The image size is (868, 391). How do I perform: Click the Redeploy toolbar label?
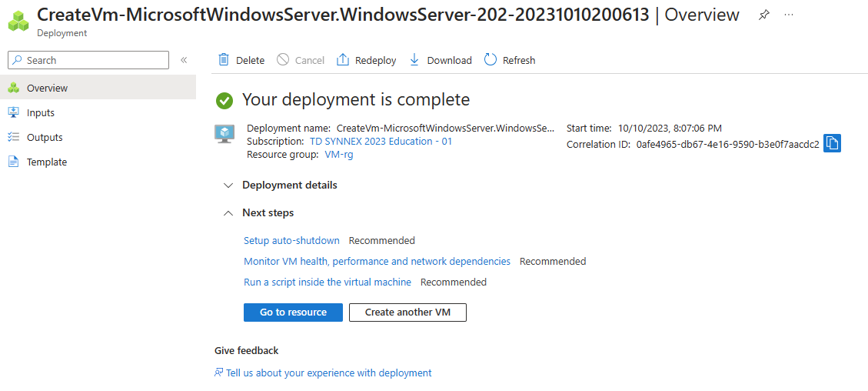(x=376, y=60)
